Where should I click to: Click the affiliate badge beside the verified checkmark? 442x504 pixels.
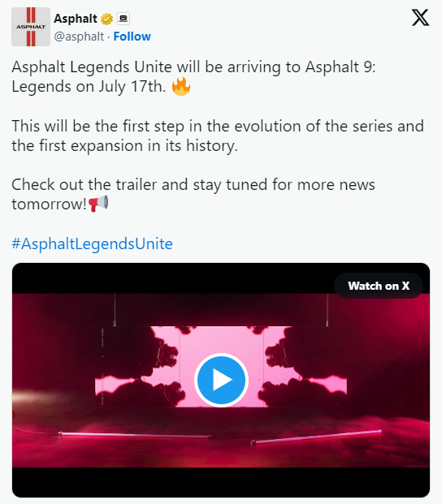click(x=123, y=19)
